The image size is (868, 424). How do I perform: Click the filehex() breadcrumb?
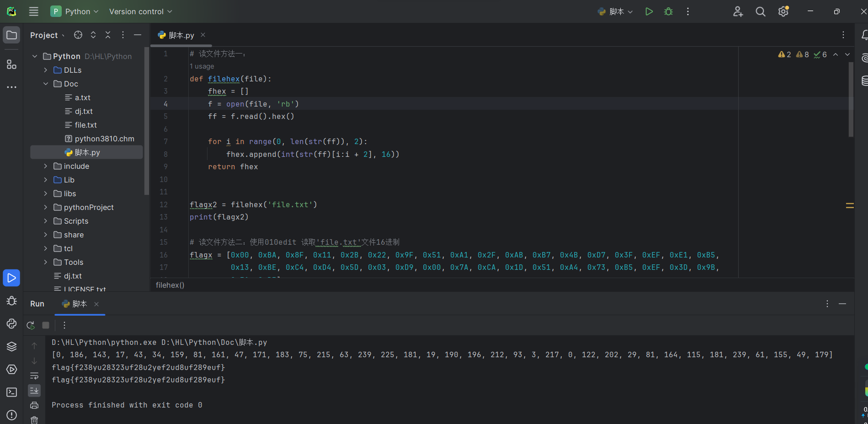click(x=170, y=285)
